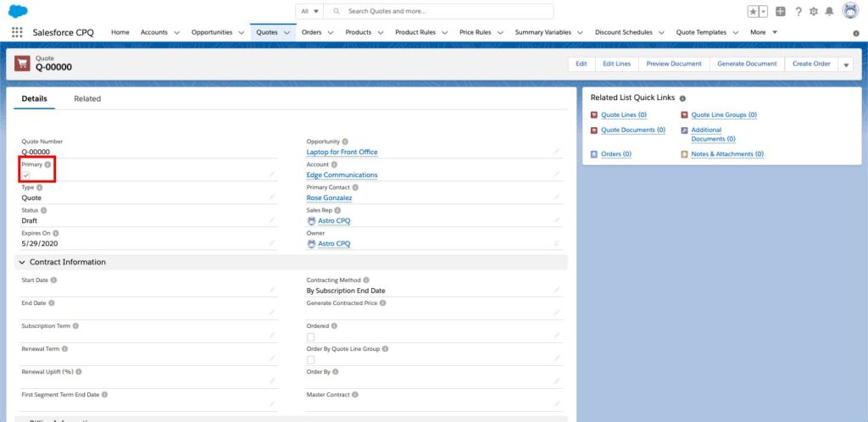
Task: Click info icon beside Related List Quick Links
Action: 682,98
